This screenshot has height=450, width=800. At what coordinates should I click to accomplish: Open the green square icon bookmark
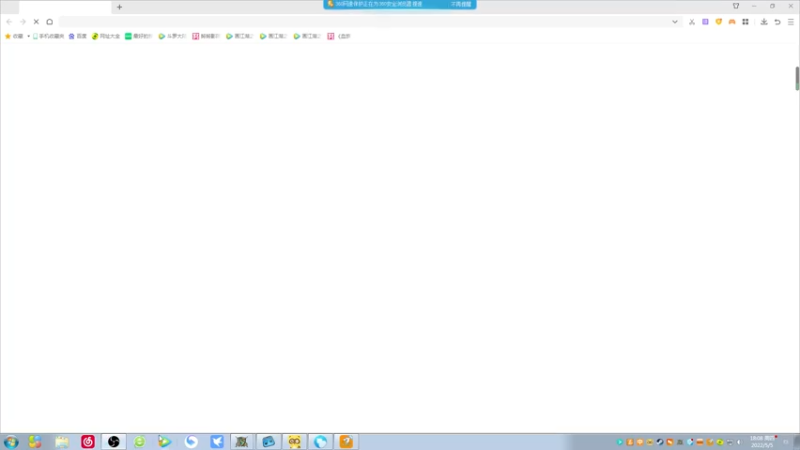click(x=138, y=36)
